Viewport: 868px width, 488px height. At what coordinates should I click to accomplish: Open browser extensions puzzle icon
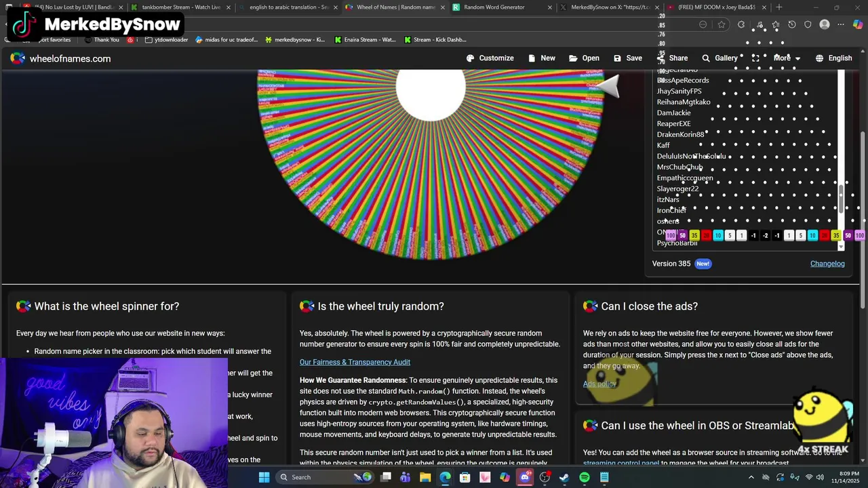(741, 24)
